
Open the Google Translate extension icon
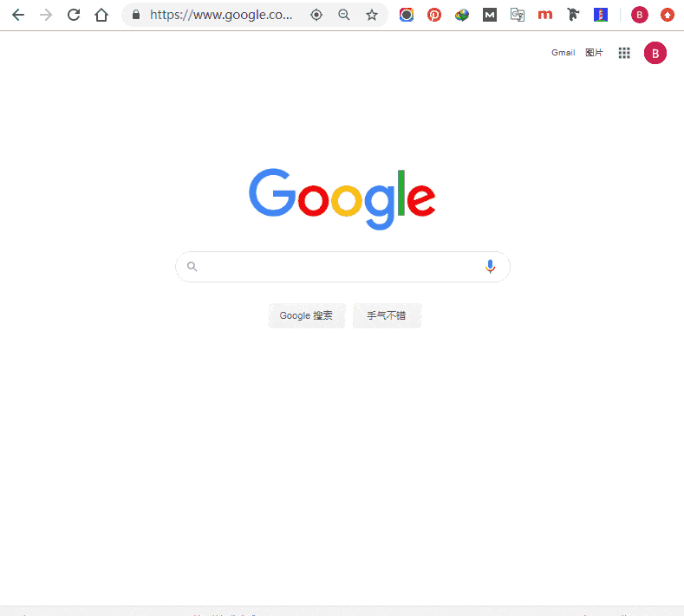518,15
